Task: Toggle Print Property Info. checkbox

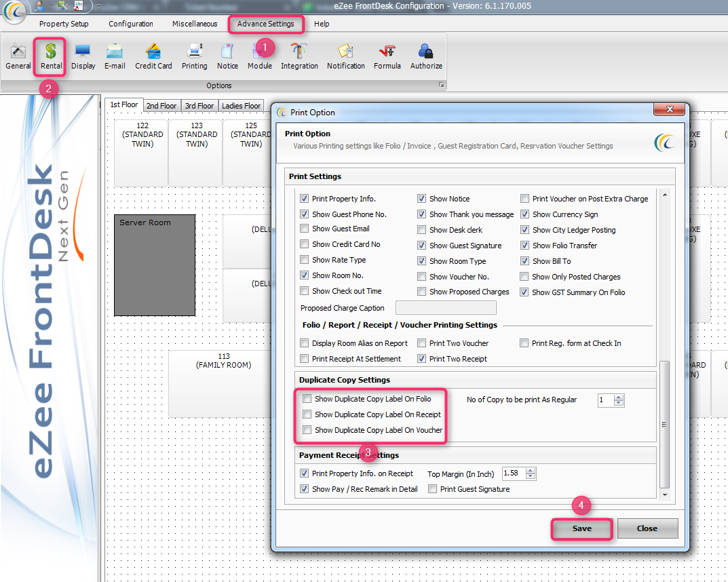Action: [x=304, y=199]
